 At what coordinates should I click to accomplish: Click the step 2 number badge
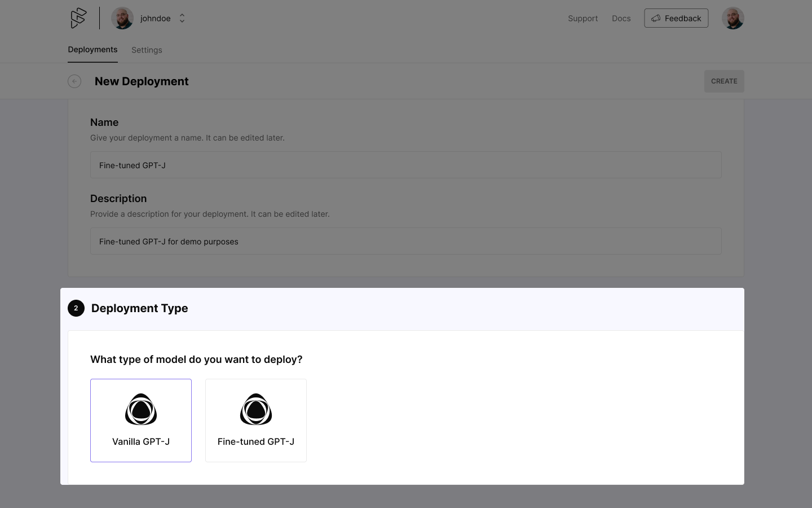76,308
